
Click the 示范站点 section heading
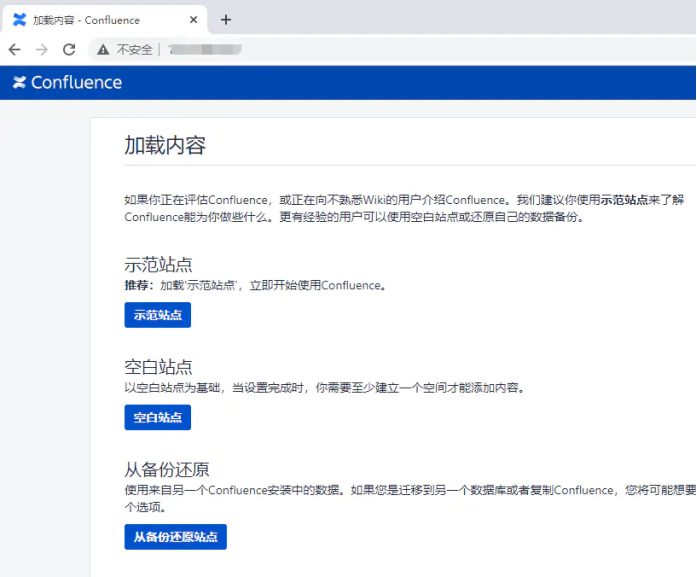158,264
